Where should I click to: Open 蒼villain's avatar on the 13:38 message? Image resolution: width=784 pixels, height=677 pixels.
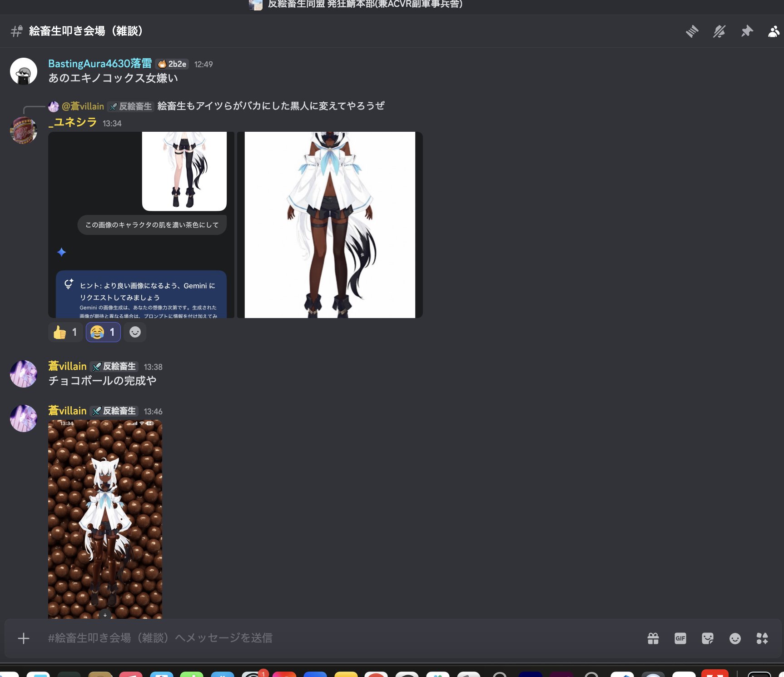coord(24,374)
